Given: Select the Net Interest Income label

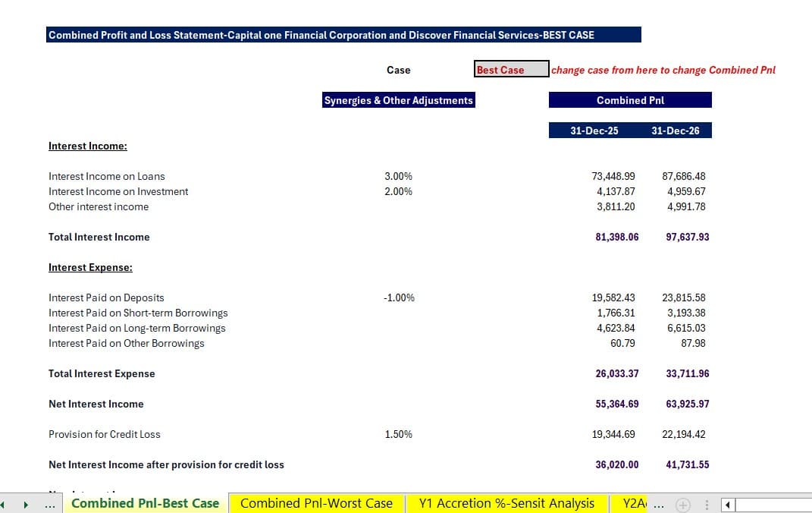Looking at the screenshot, I should tap(96, 404).
